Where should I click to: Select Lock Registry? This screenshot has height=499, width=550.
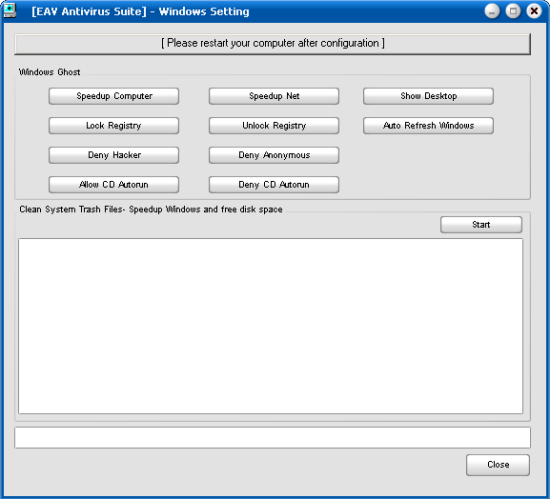click(114, 126)
